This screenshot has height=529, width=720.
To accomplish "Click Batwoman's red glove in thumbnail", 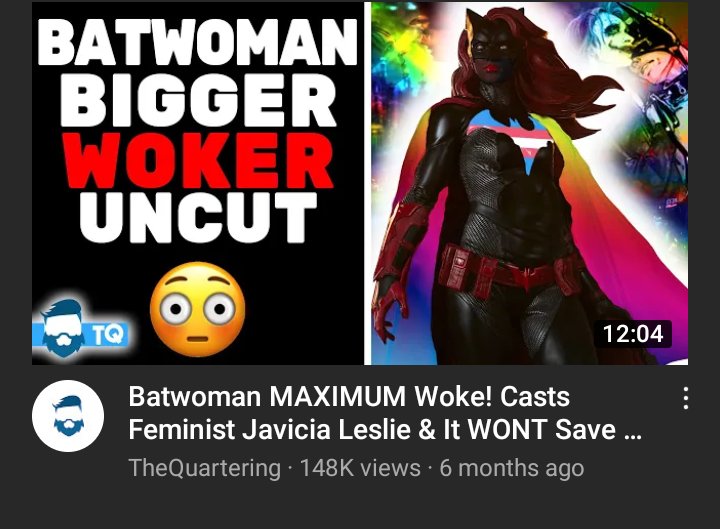I will click(x=390, y=298).
